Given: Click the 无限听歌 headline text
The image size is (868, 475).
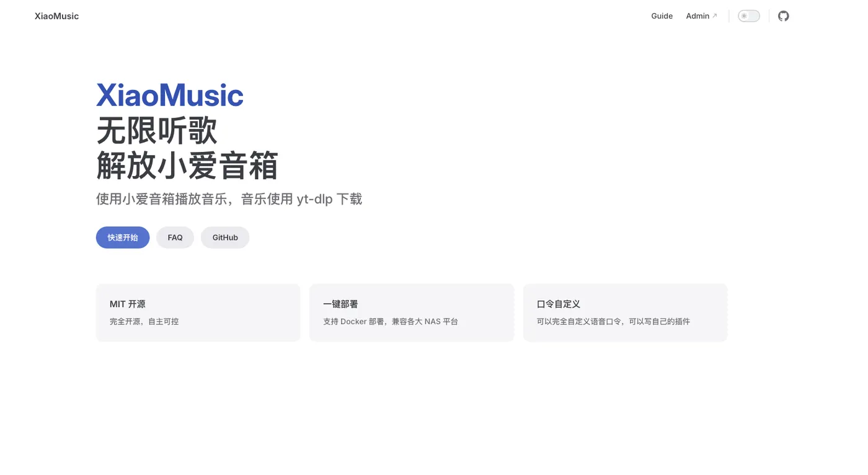Looking at the screenshot, I should 157,131.
